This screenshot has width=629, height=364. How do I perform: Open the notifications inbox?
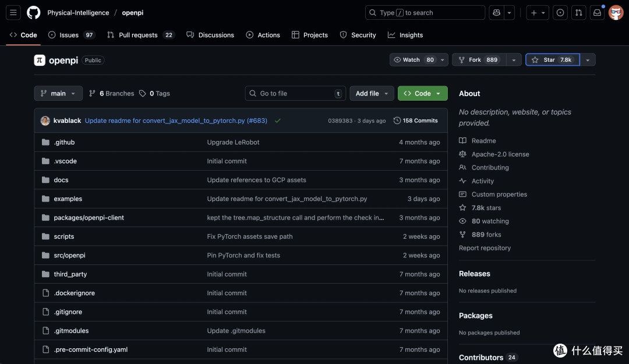597,13
